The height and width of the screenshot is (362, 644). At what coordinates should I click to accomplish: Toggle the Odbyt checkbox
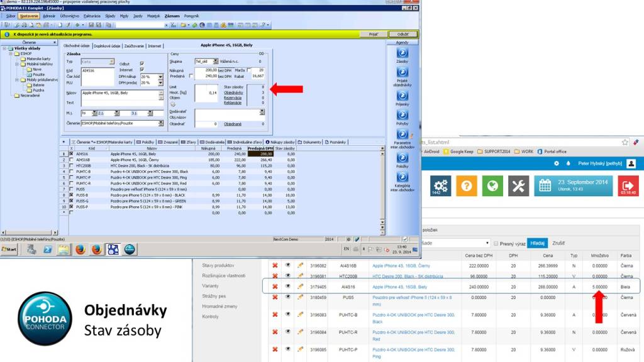142,63
